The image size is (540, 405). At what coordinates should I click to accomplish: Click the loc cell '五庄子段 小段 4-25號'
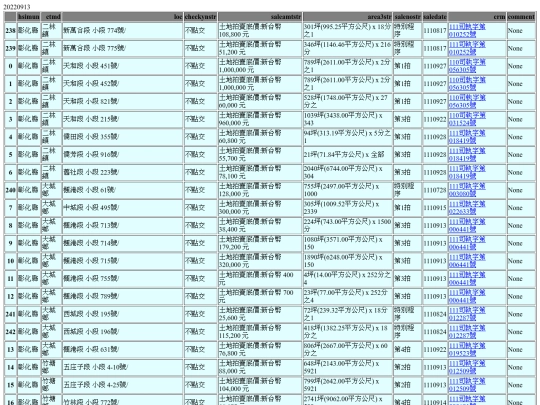point(123,385)
